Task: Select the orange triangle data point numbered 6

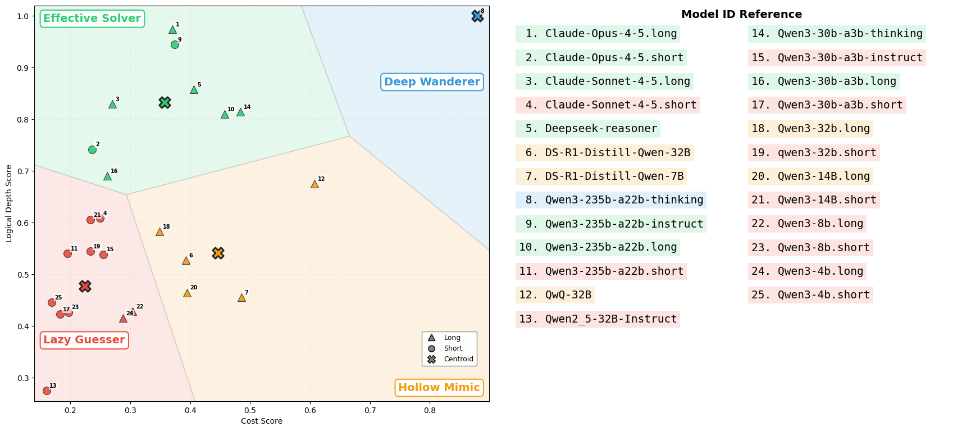Action: 186,261
